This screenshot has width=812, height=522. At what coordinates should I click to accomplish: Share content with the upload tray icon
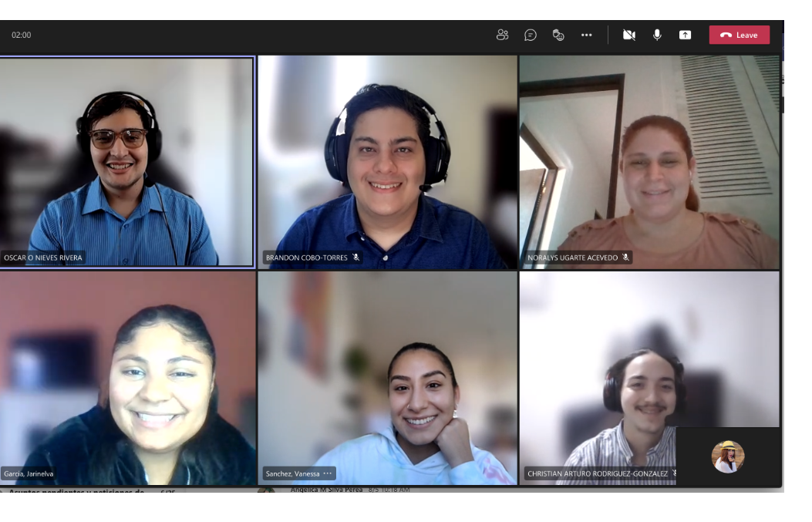[685, 35]
